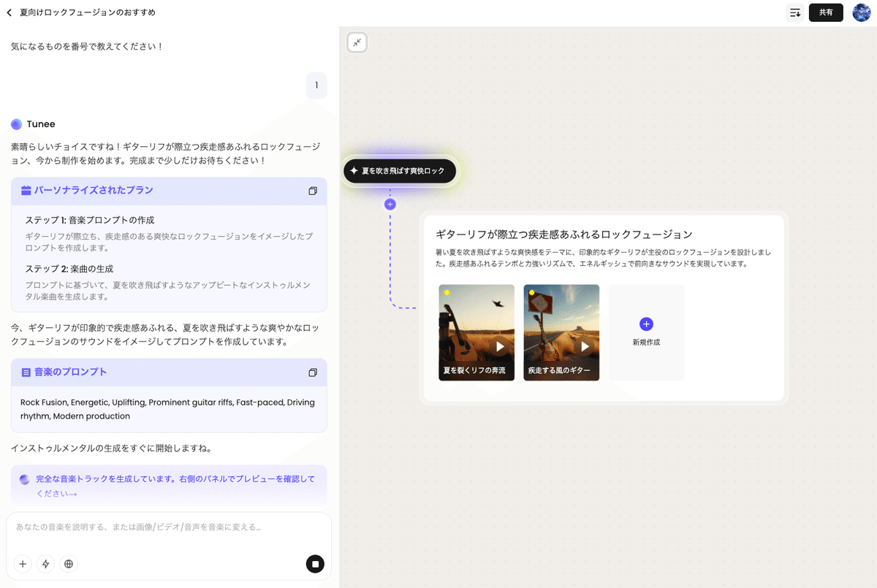877x588 pixels.
Task: Play the 夏を裂くリフの奔流 track
Action: (501, 346)
